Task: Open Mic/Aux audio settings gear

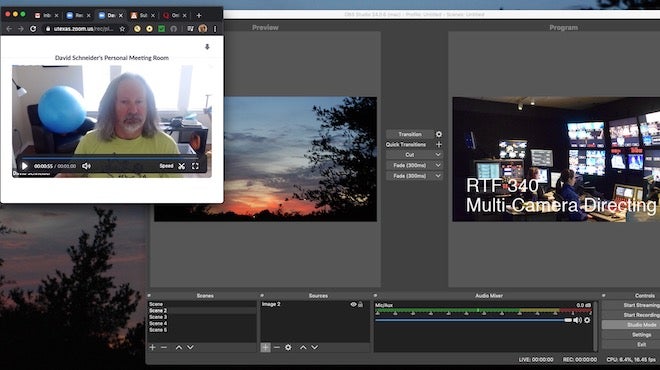Action: 587,320
